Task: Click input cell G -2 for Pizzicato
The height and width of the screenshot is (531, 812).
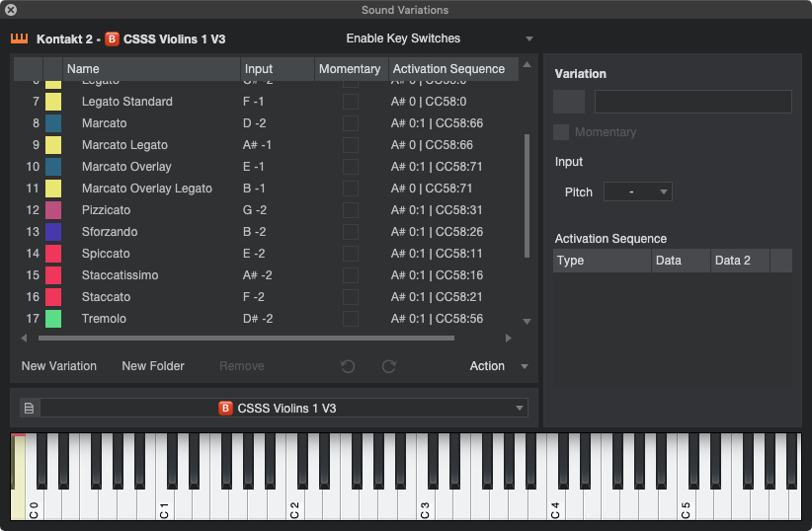Action: 255,210
